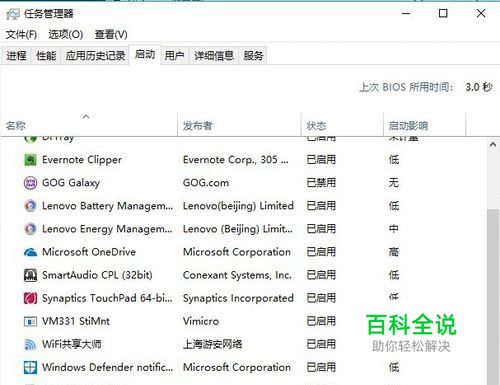Select the VM331 StiMnt row name
The height and width of the screenshot is (385, 500).
pyautogui.click(x=76, y=321)
